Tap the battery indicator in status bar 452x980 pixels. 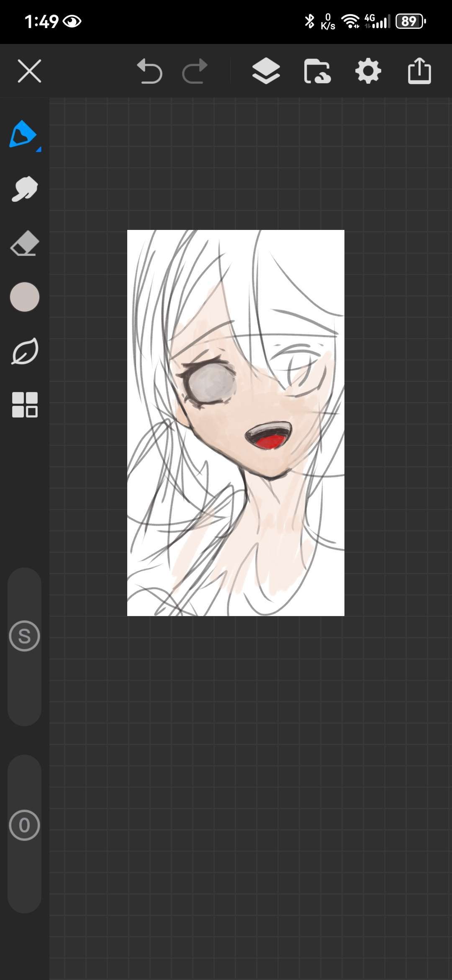411,21
